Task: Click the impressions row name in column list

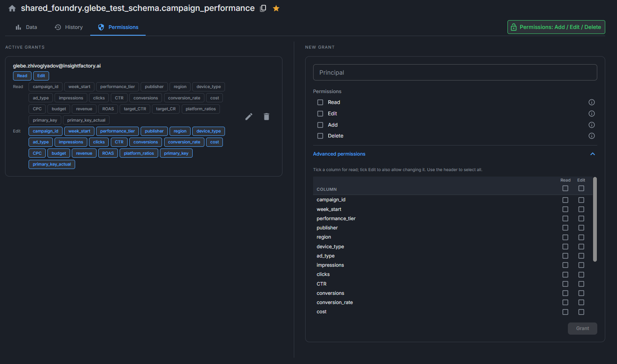Action: pos(330,265)
